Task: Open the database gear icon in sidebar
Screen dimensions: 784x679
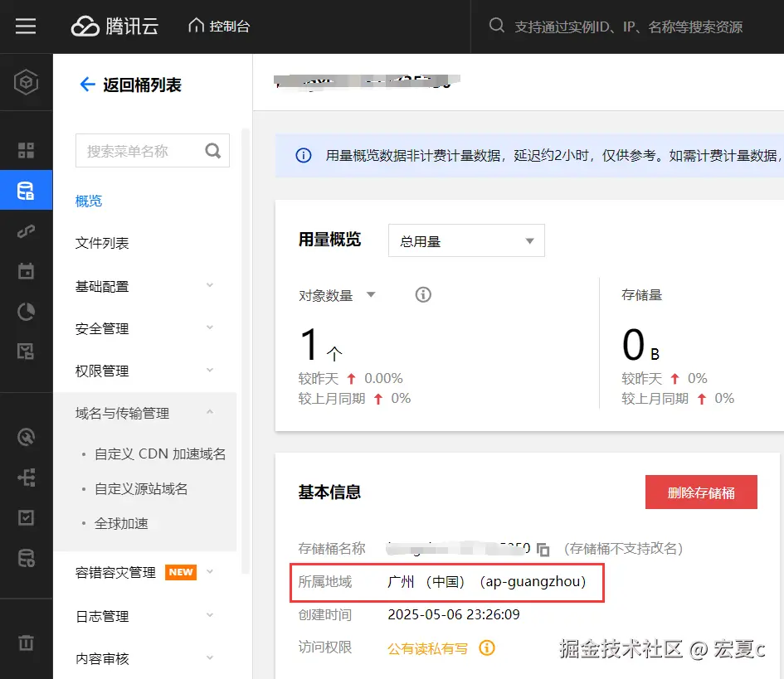Action: coord(26,558)
